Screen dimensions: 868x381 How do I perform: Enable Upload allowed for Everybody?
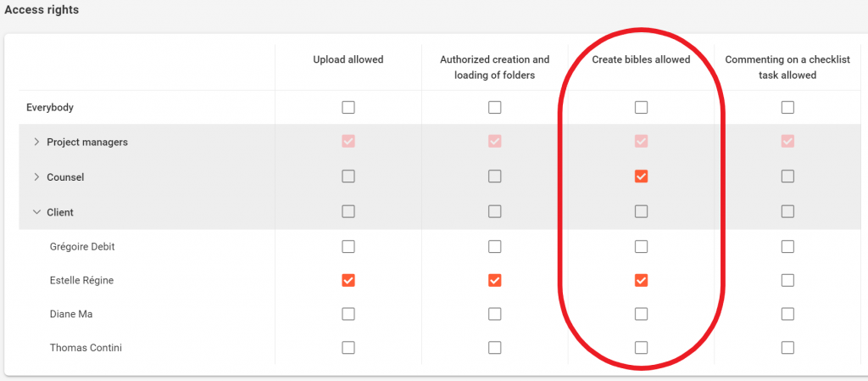tap(348, 108)
